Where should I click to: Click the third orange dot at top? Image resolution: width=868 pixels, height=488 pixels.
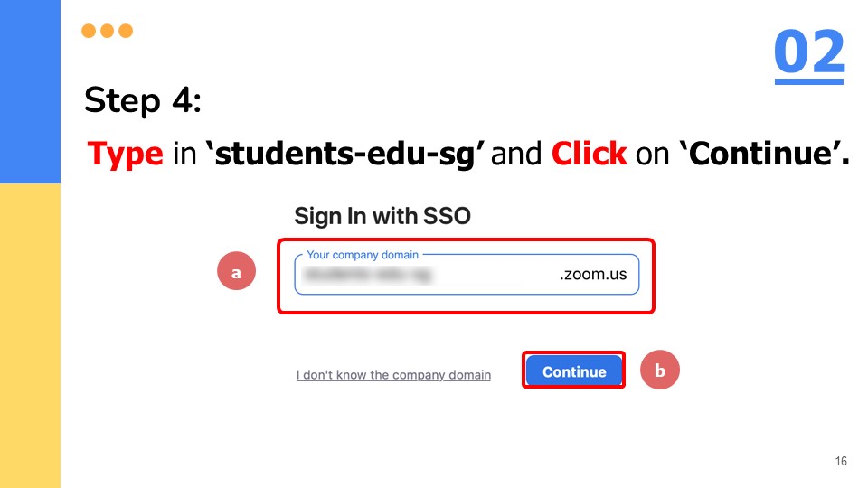pyautogui.click(x=126, y=31)
